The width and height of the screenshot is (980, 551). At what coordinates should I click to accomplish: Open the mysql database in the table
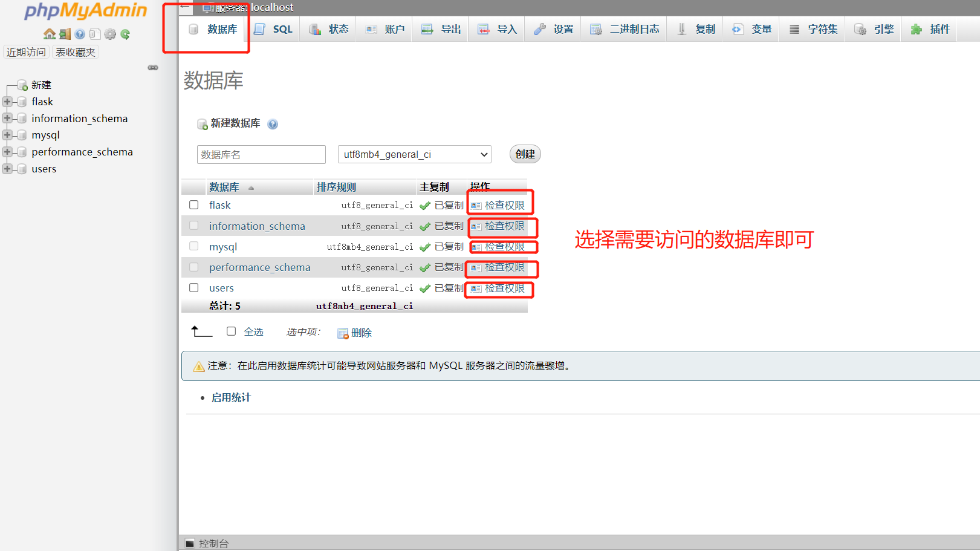pyautogui.click(x=223, y=247)
